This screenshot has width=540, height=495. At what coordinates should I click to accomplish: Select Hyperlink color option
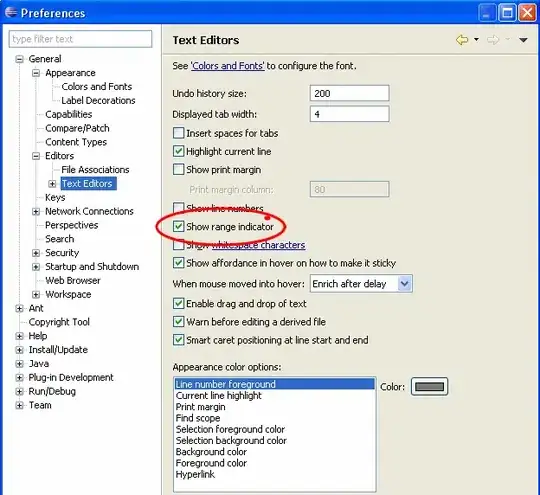point(274,474)
